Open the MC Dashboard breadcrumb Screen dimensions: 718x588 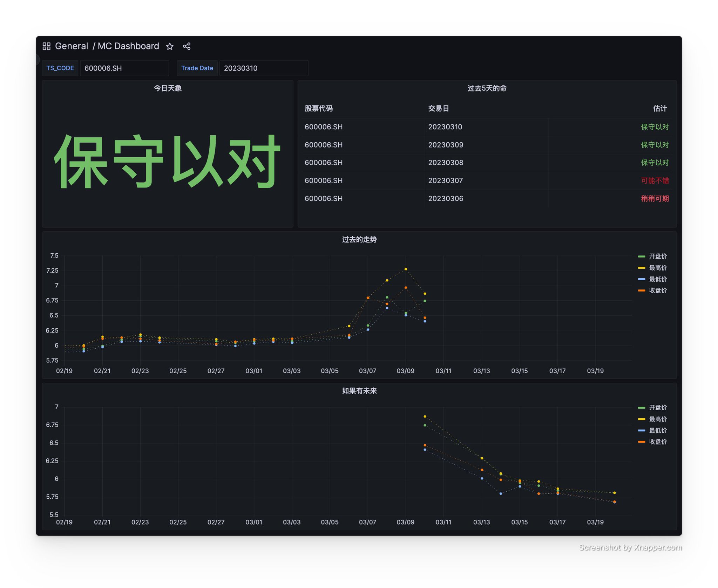(128, 46)
